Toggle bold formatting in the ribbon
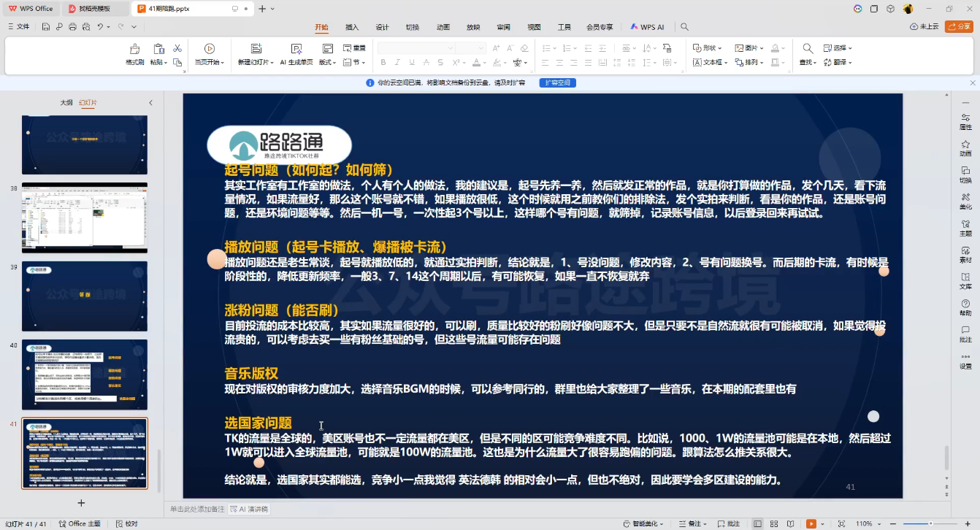Screen dimensions: 980x530 click(383, 62)
